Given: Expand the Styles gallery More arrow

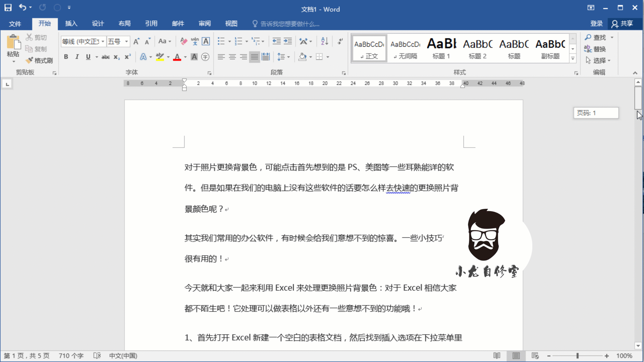Looking at the screenshot, I should (573, 58).
